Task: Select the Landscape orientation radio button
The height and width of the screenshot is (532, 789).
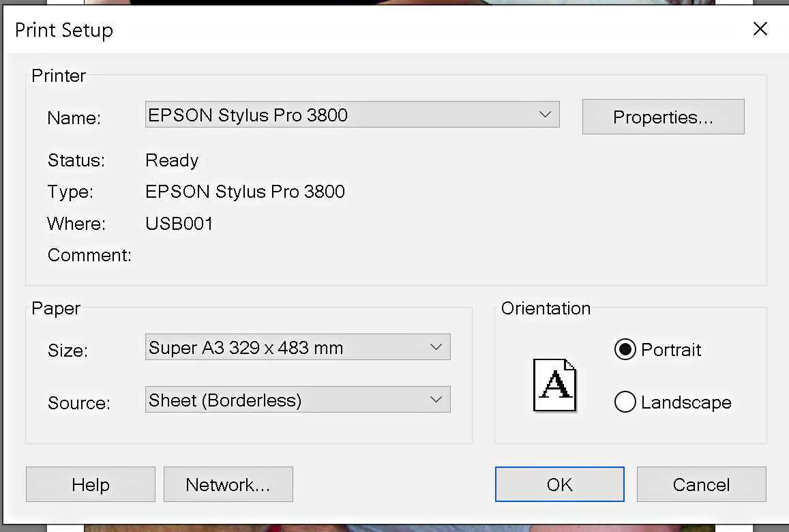Action: pos(625,402)
